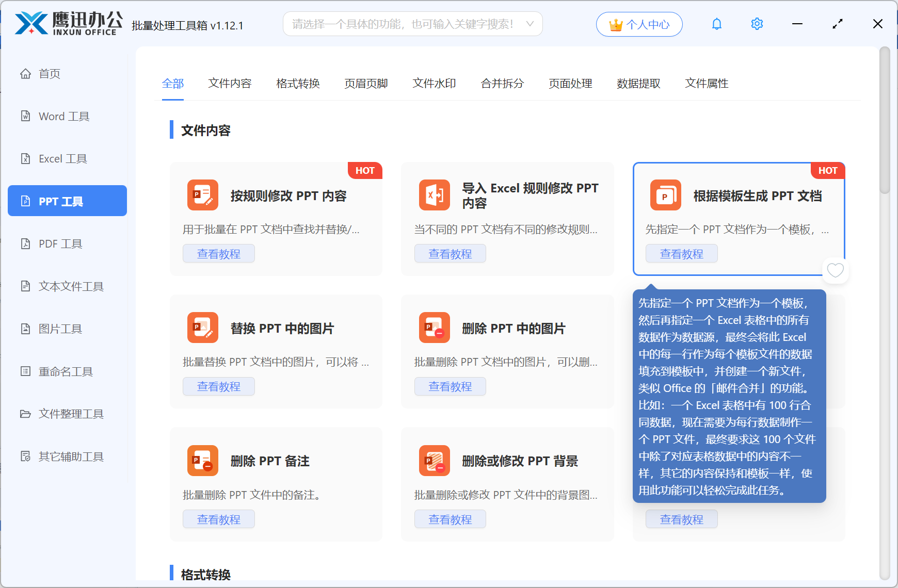Open 查看教程 for 删除 PPT 备注

click(x=218, y=519)
